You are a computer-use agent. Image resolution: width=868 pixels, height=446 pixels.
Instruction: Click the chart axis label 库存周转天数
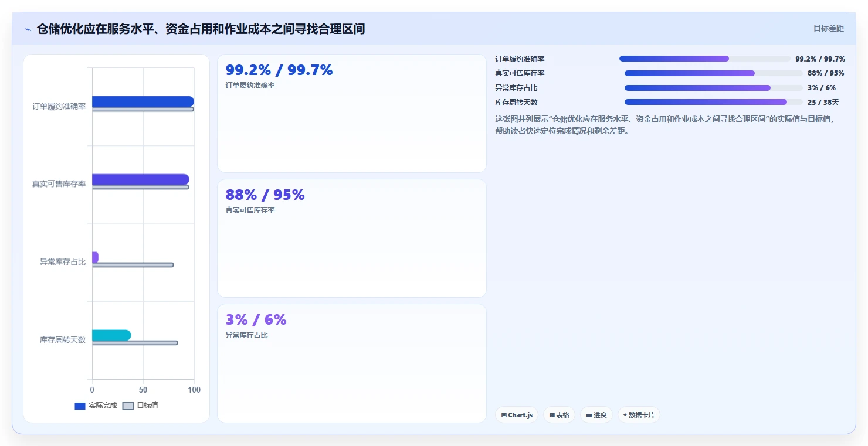pyautogui.click(x=63, y=340)
